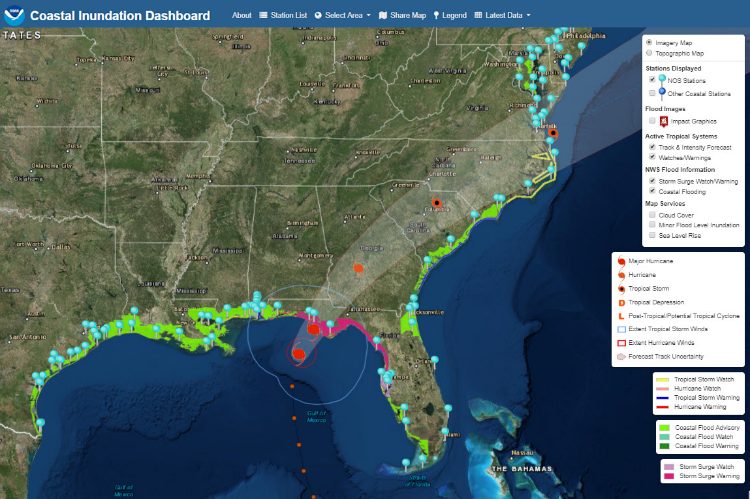Viewport: 750px width, 499px height.
Task: Select the Topographic Map radio button
Action: click(x=649, y=53)
